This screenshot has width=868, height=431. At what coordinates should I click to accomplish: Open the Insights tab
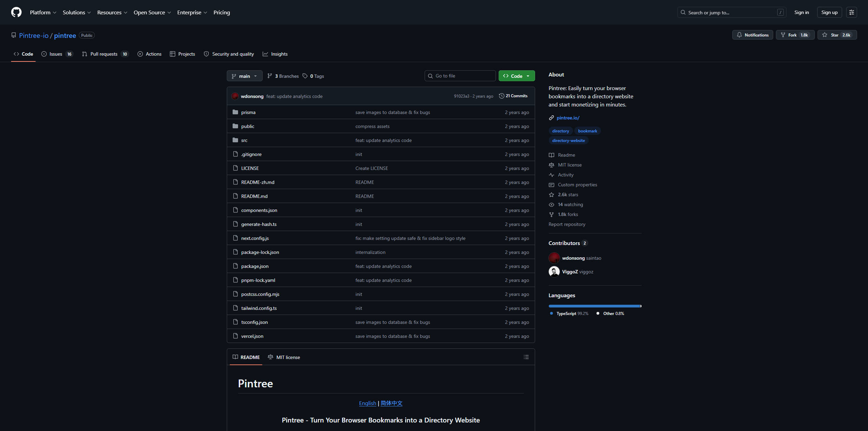[275, 54]
